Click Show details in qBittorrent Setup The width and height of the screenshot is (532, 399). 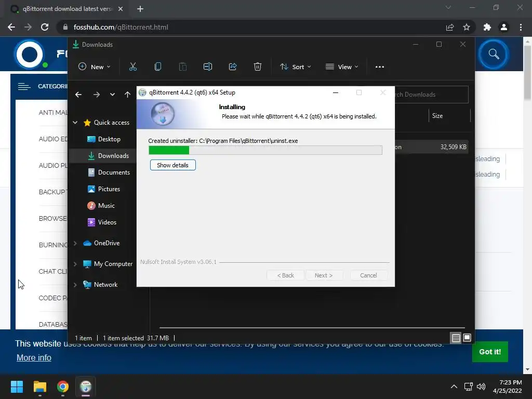pyautogui.click(x=172, y=165)
